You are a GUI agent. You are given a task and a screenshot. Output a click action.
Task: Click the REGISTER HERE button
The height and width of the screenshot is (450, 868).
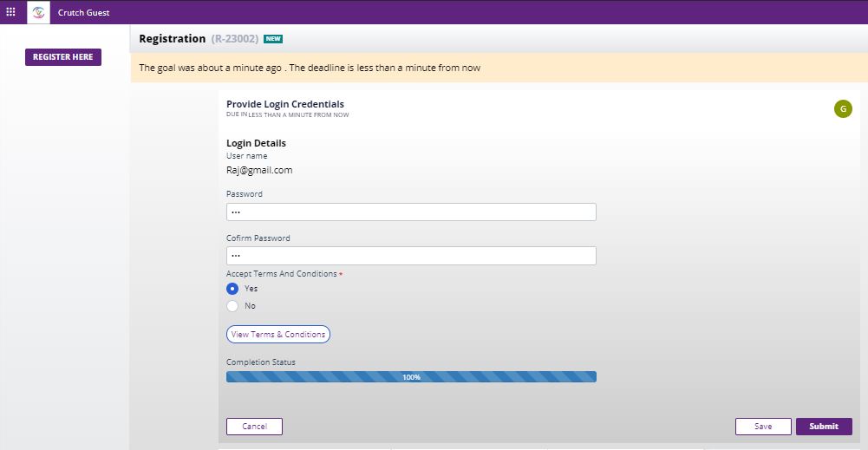click(x=63, y=57)
